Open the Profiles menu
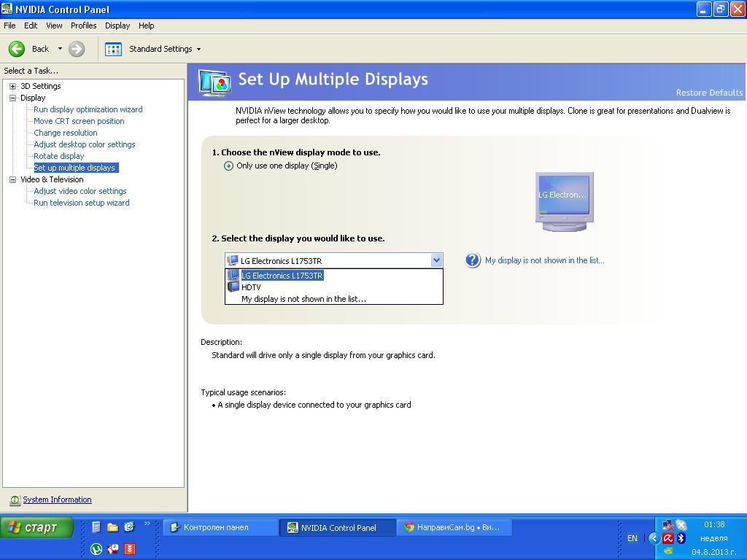This screenshot has height=560, width=747. pyautogui.click(x=83, y=26)
